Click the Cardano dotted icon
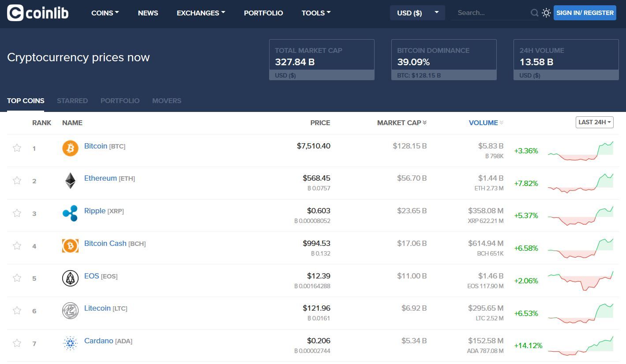Viewport: 626px width, 364px height. click(x=70, y=343)
